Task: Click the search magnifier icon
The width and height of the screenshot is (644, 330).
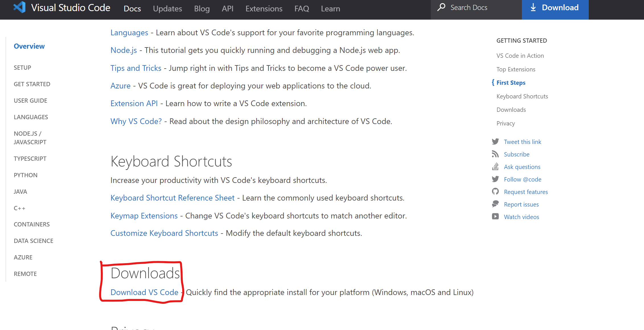Action: tap(441, 7)
